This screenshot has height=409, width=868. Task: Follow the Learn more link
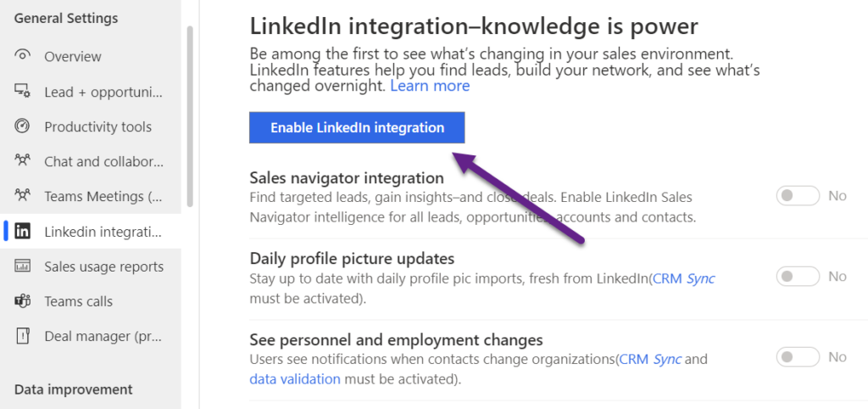pyautogui.click(x=430, y=86)
